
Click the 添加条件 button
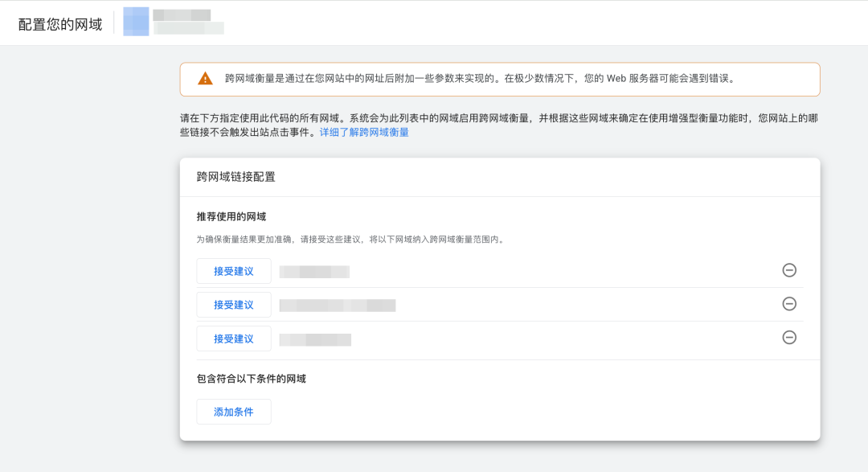(234, 412)
